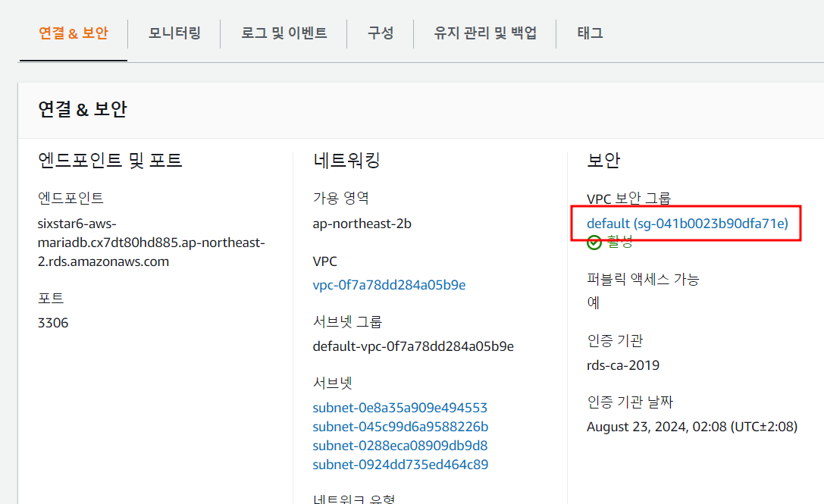Viewport: 824px width, 504px height.
Task: Click the green active status check icon
Action: pyautogui.click(x=594, y=242)
